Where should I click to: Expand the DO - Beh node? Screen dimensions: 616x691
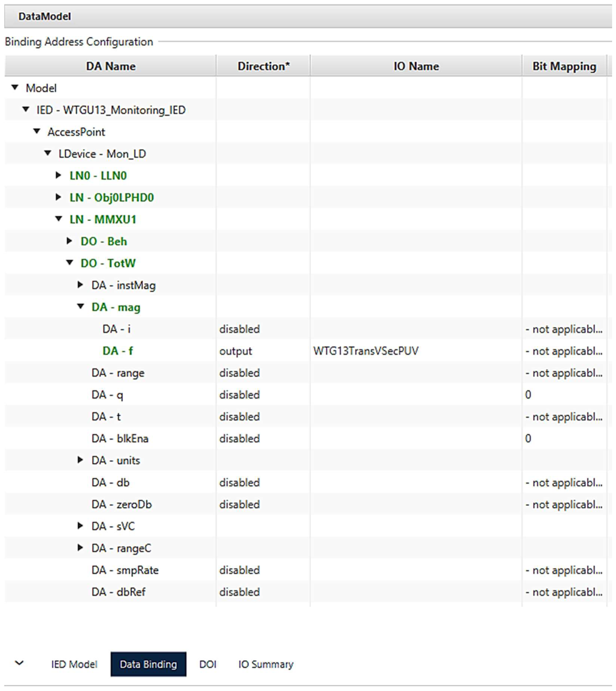coord(70,241)
